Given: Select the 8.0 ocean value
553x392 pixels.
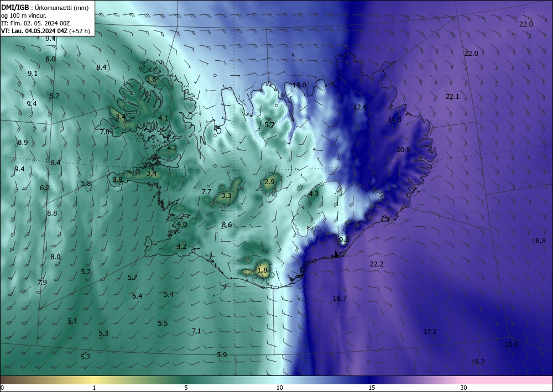Looking at the screenshot, I should [x=55, y=257].
